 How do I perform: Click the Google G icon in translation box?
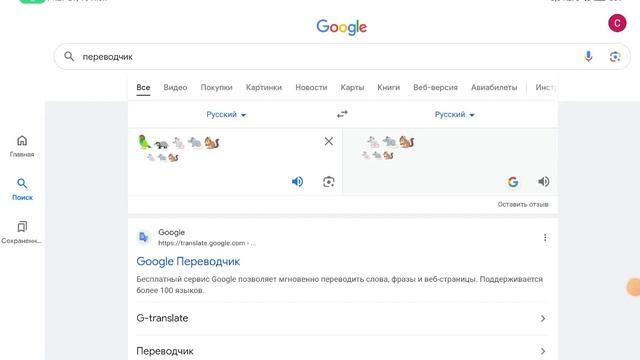tap(513, 182)
